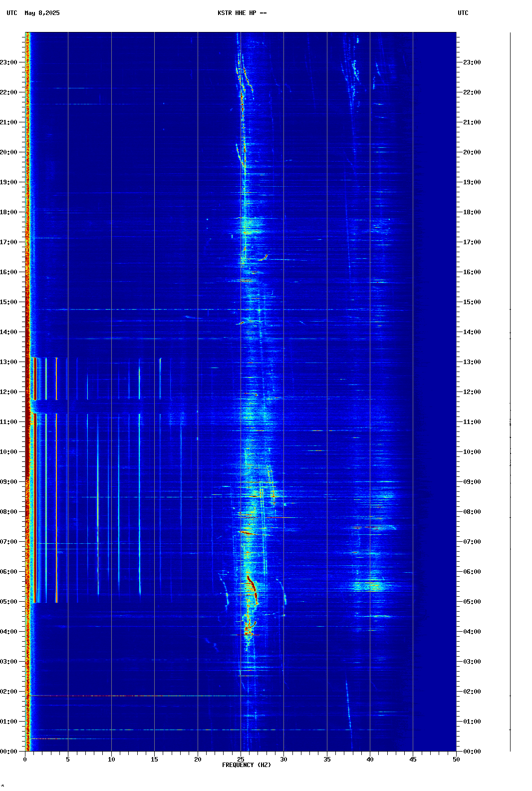Viewport: 532px width, 791px height.
Task: Click "11:00" on the left time axis
Action: click(8, 422)
